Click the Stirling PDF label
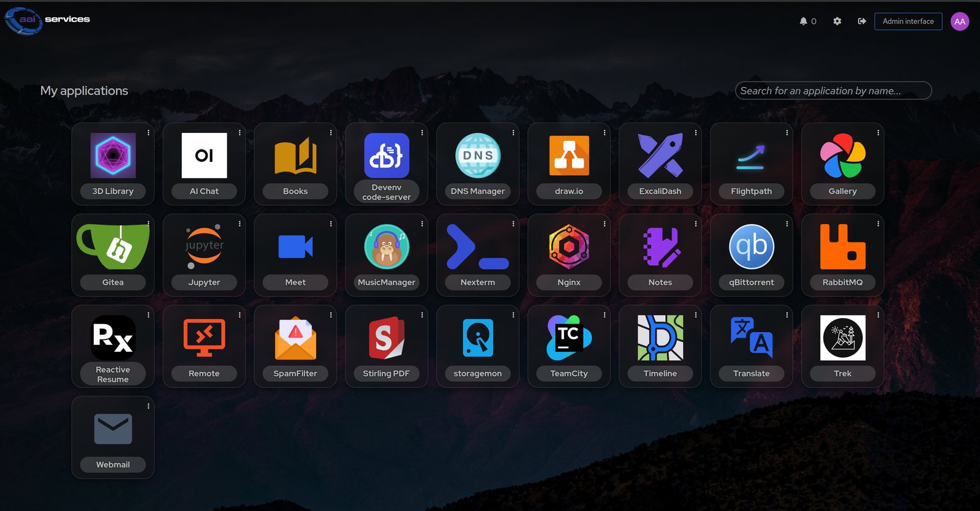The width and height of the screenshot is (980, 511). click(x=386, y=374)
